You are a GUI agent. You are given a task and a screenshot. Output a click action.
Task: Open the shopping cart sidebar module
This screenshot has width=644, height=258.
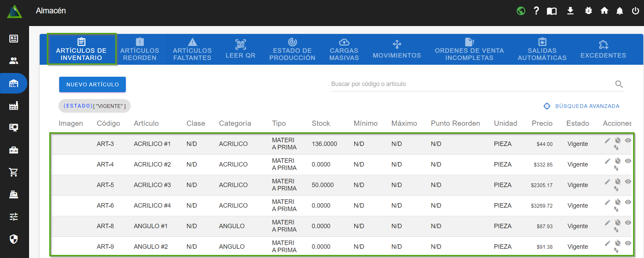pos(14,172)
